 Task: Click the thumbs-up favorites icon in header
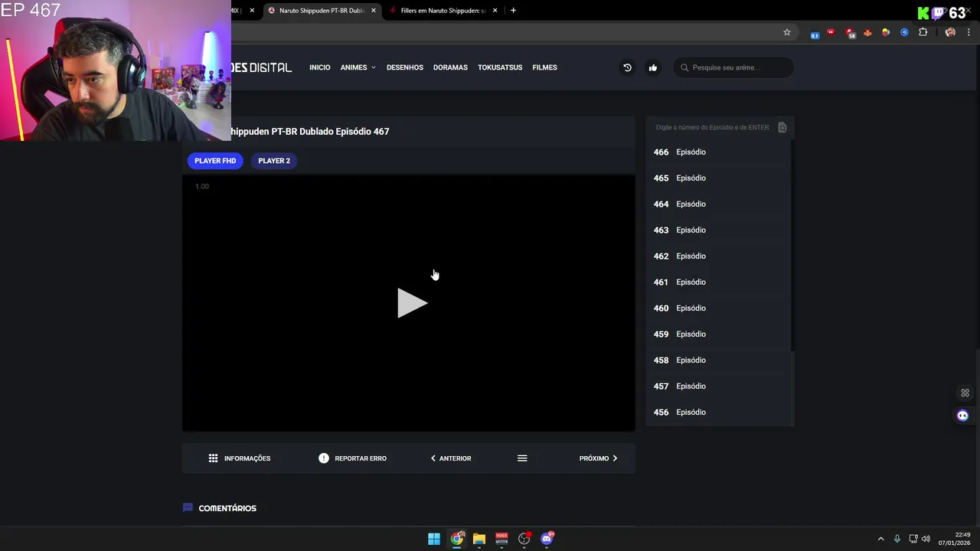pos(653,67)
